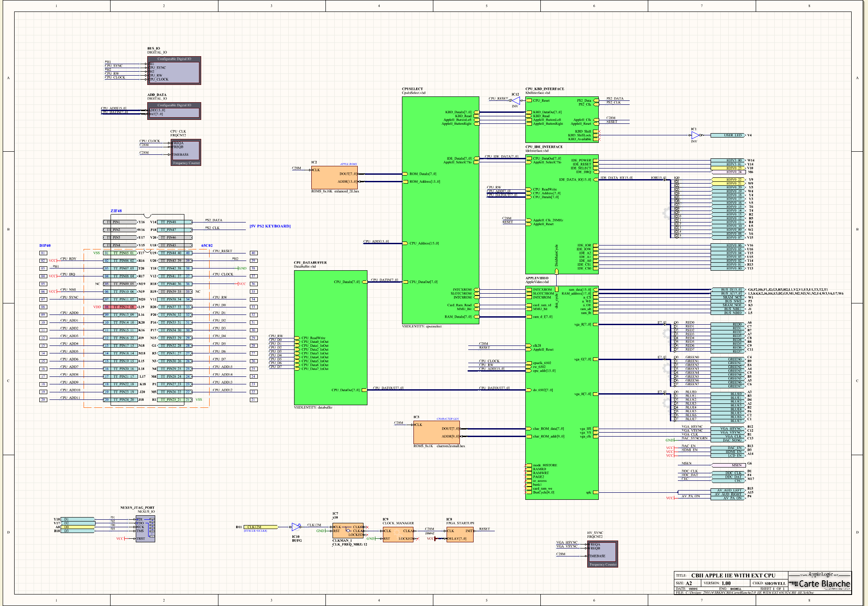Image resolution: width=868 pixels, height=606 pixels.
Task: Click the yellow IO5V0_22 port
Action: tap(728, 180)
